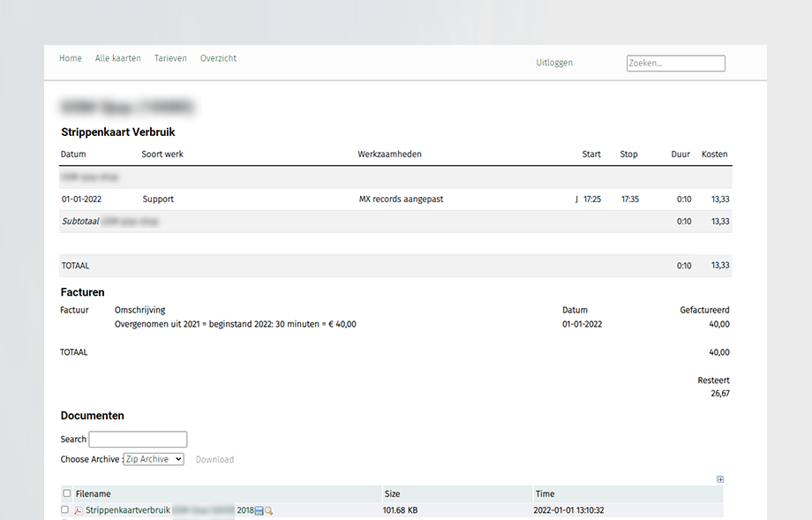Open the Zip Archive dropdown

(154, 459)
